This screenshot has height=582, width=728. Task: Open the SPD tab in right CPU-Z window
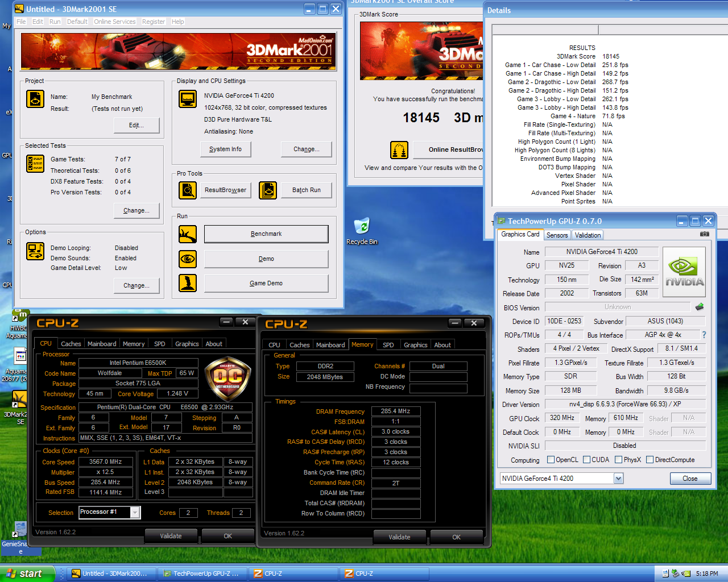(x=388, y=345)
